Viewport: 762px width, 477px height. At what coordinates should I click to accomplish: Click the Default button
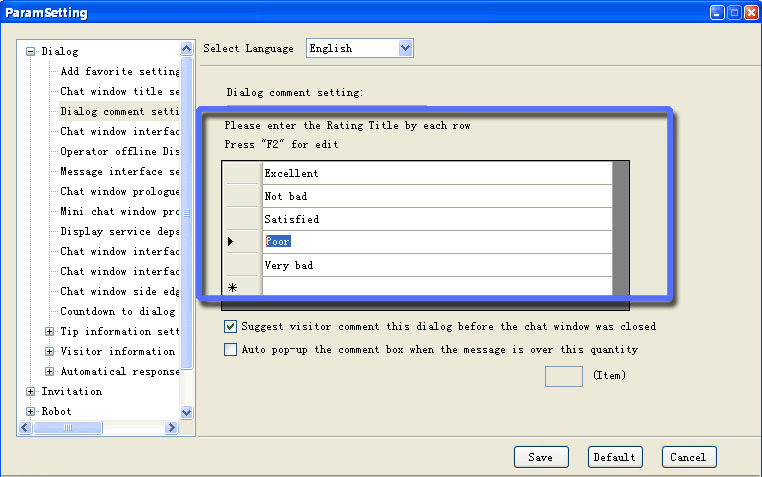tap(615, 457)
